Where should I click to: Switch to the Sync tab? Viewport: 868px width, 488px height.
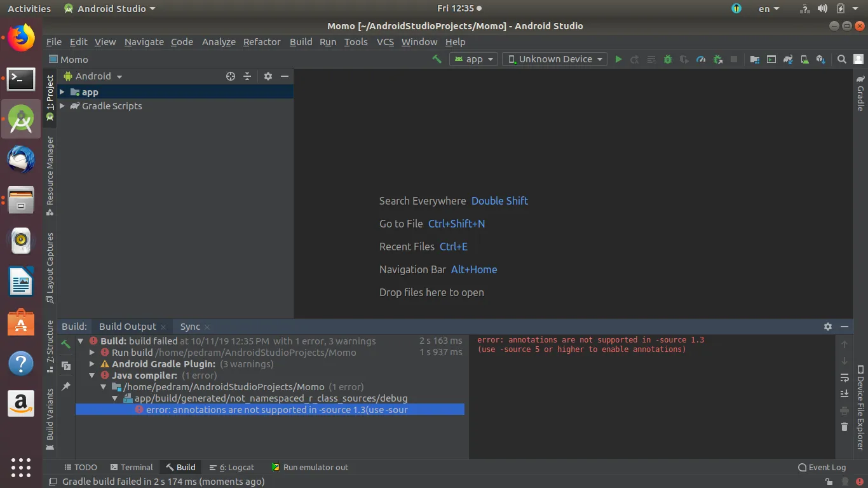coord(190,327)
